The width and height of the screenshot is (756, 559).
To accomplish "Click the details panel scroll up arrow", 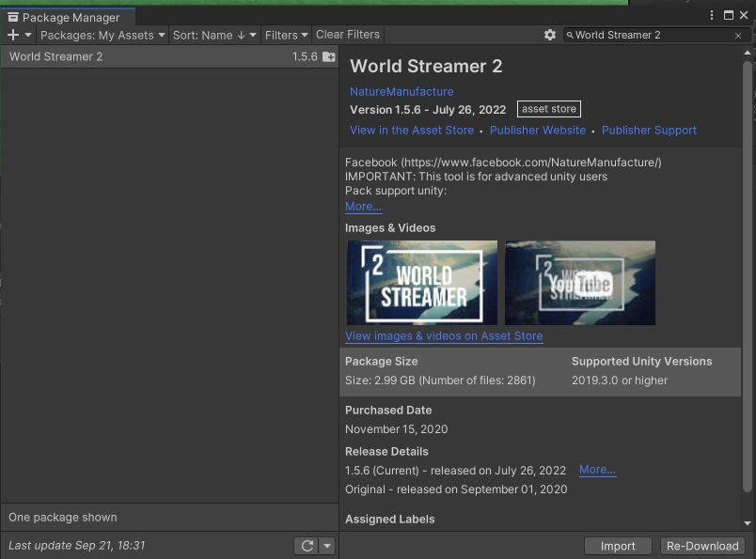I will [748, 53].
